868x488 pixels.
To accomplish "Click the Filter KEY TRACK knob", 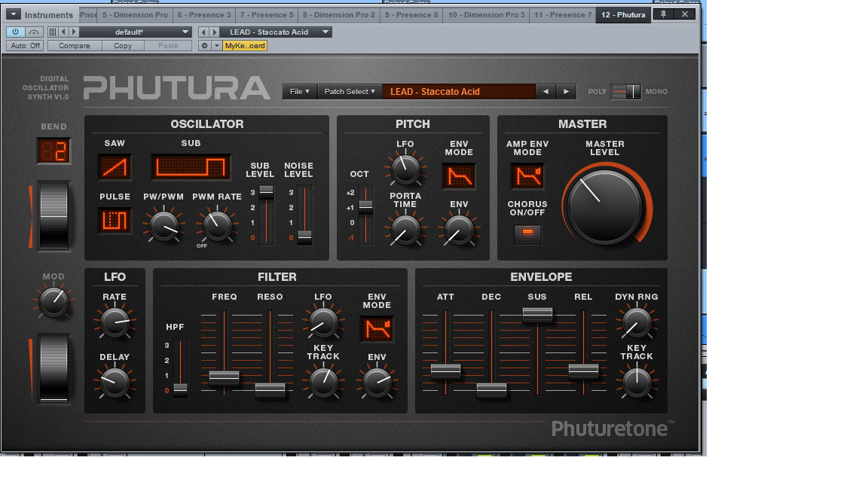I will click(322, 383).
